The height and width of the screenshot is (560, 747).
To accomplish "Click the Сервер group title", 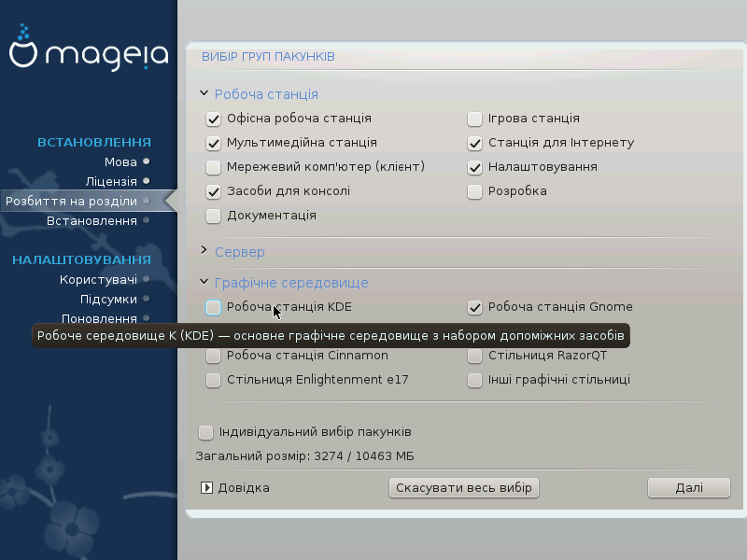I will click(240, 252).
